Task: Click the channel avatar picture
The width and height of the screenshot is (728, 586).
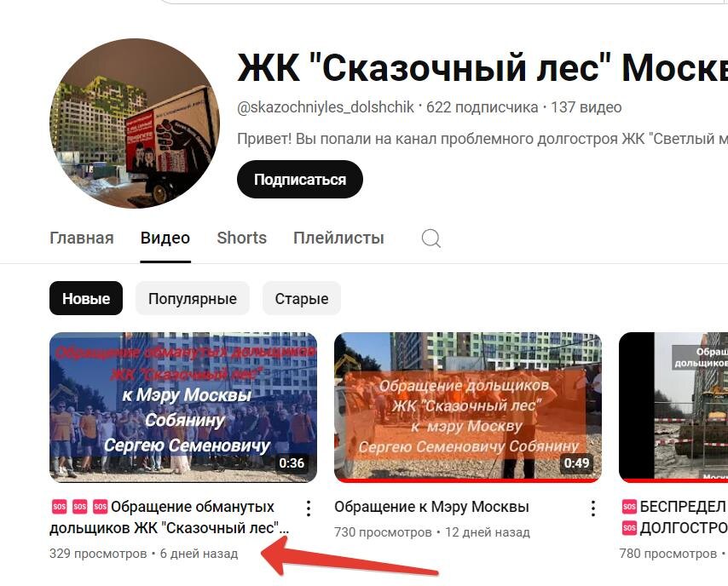Action: point(135,124)
